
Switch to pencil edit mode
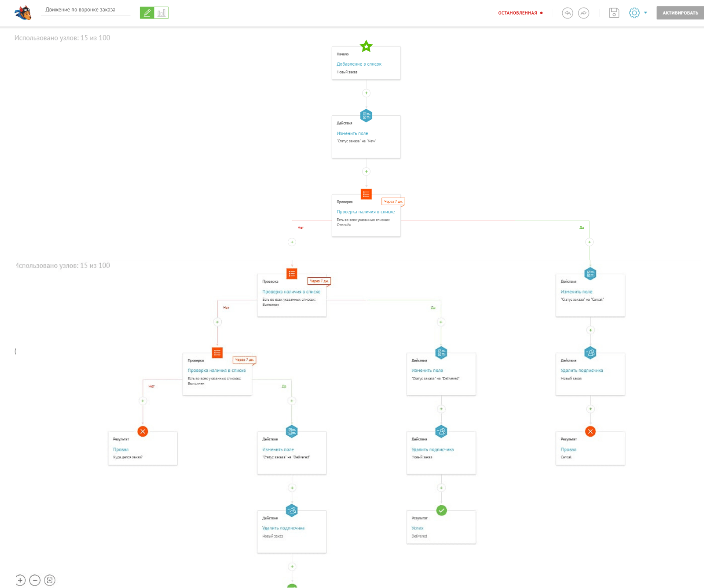[x=147, y=13]
